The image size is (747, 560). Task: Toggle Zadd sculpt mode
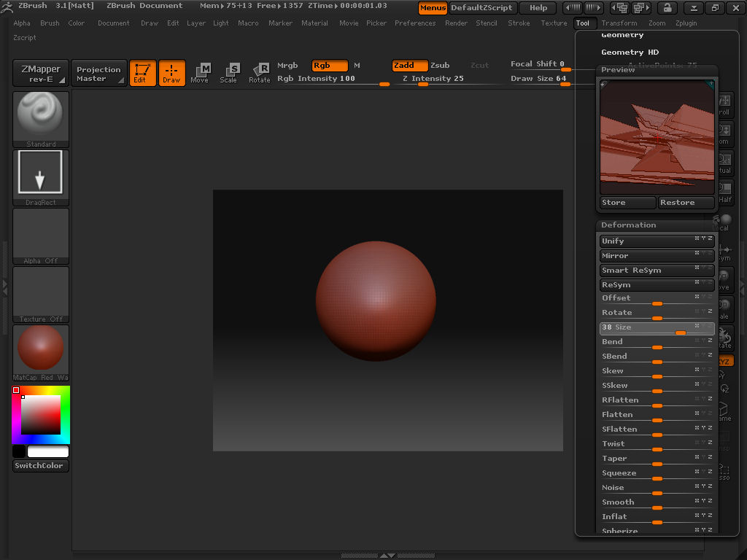click(410, 65)
